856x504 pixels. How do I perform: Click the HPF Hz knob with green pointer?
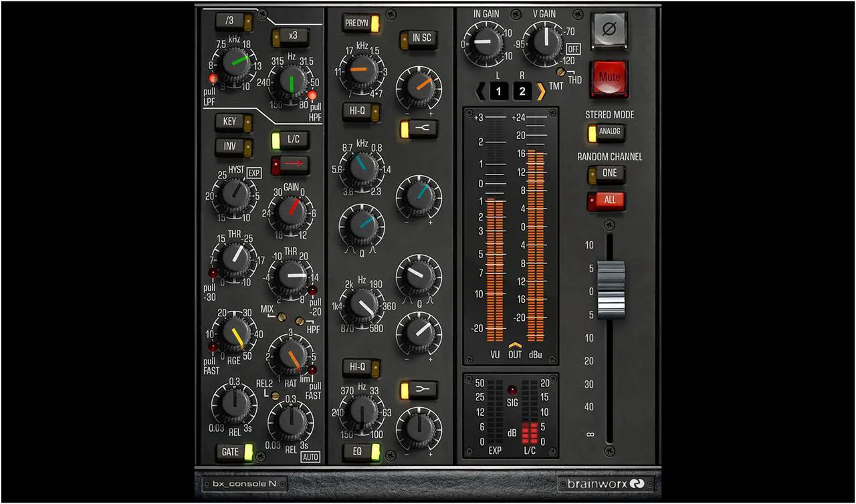click(291, 83)
